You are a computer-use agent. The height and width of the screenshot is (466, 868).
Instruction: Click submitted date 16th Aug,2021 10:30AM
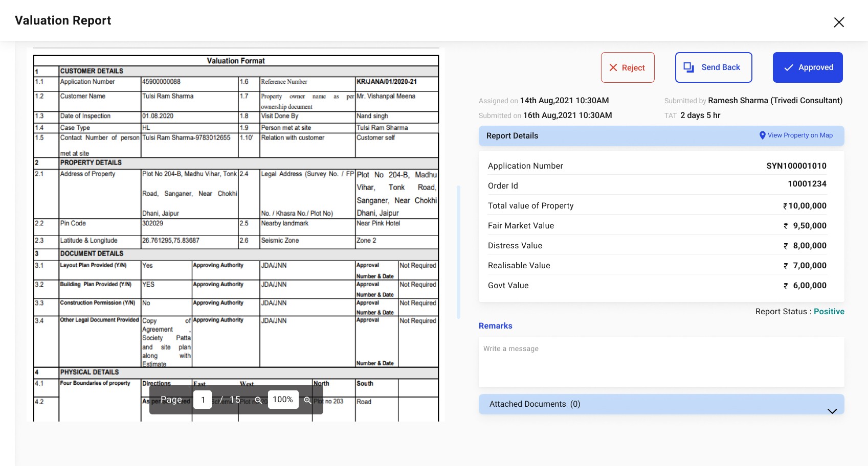568,115
